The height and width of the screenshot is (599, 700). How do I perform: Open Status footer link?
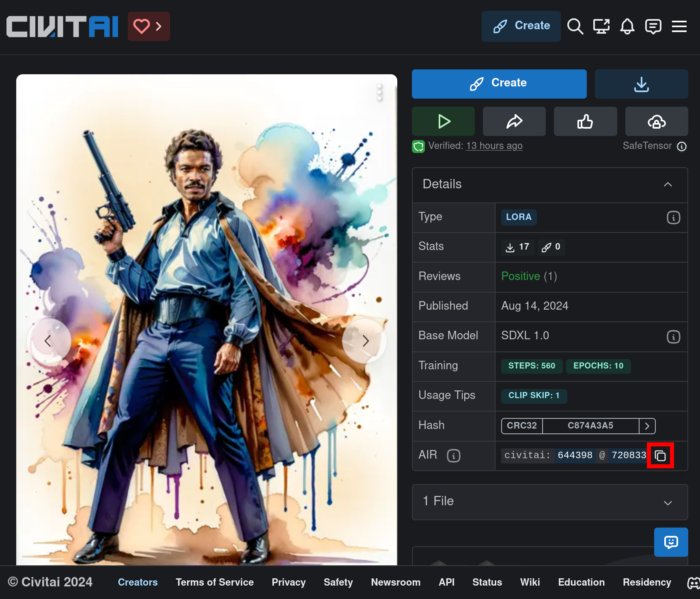tap(487, 582)
